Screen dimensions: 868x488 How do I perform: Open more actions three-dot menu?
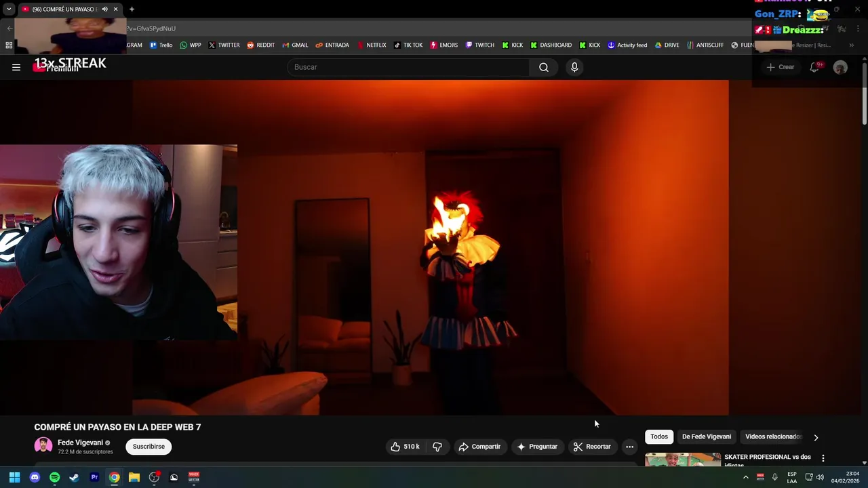pos(629,447)
